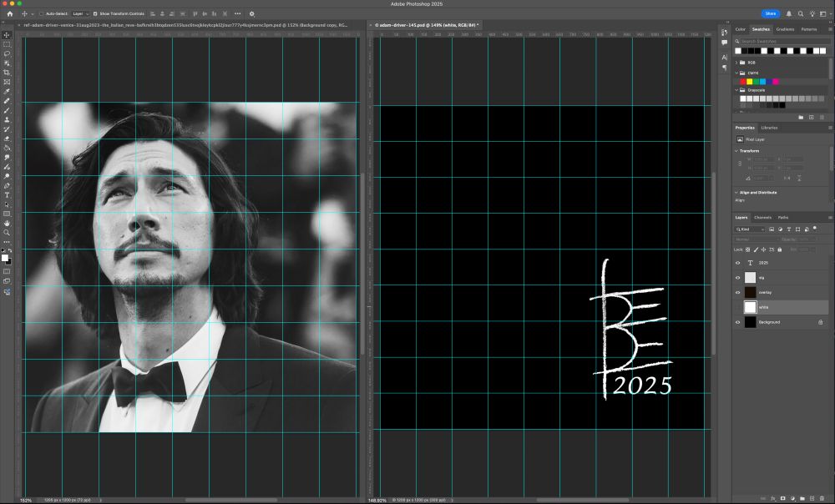
Task: Open the Character collapsed panel icon
Action: pos(724,57)
